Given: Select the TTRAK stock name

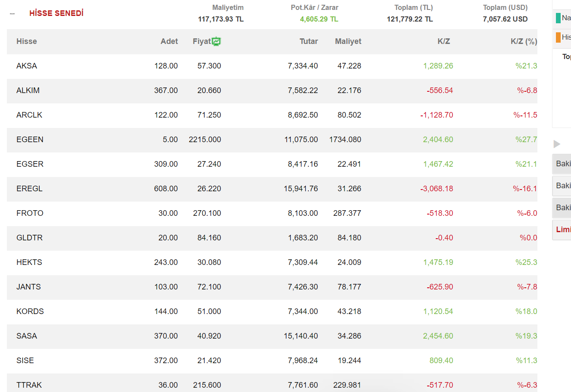Looking at the screenshot, I should [29, 385].
